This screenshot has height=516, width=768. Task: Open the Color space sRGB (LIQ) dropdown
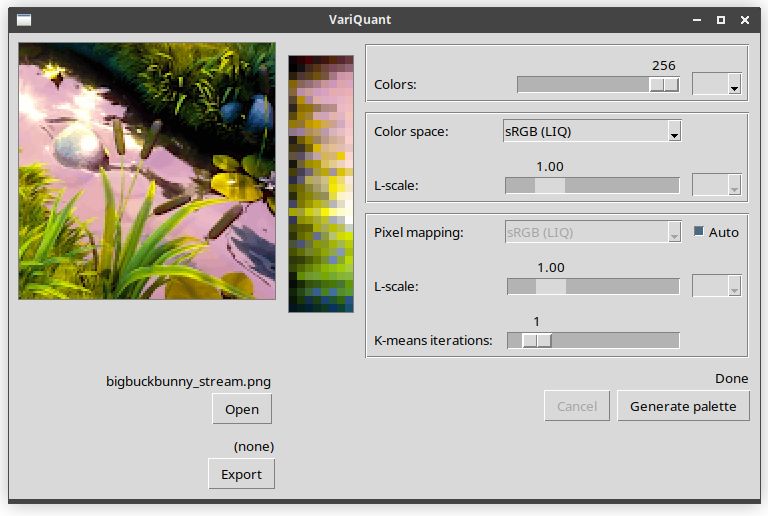pos(592,131)
